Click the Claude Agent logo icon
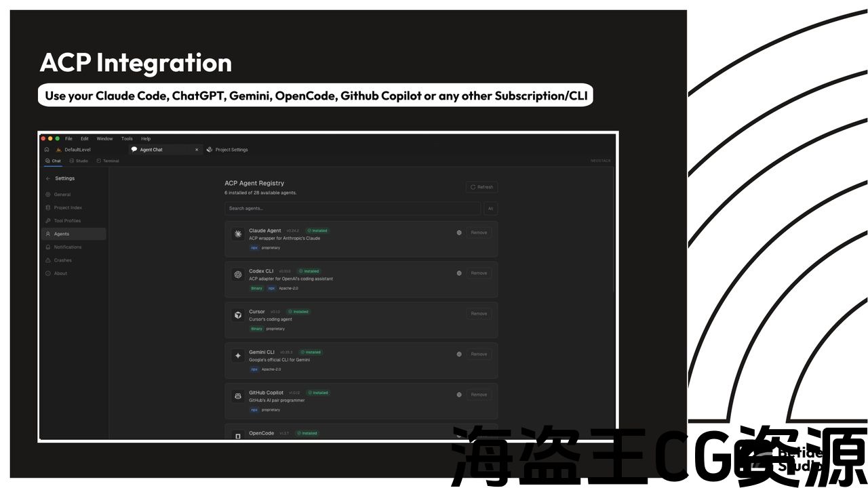 238,234
